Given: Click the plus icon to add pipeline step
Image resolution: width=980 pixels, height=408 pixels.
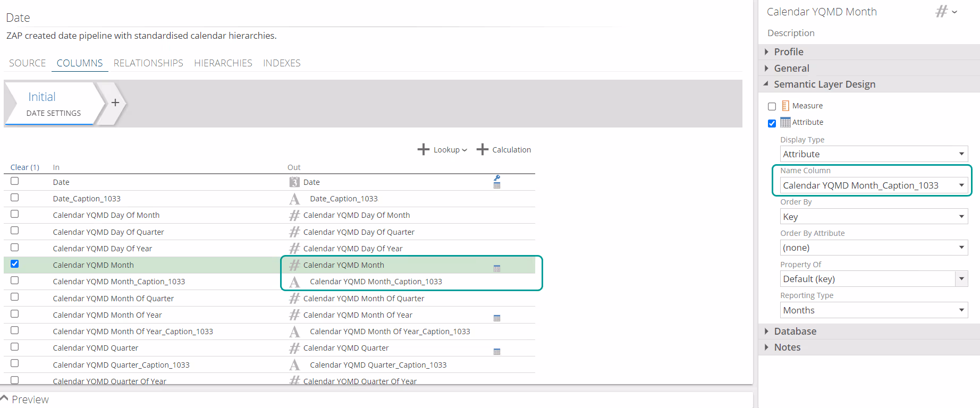Looking at the screenshot, I should point(115,103).
